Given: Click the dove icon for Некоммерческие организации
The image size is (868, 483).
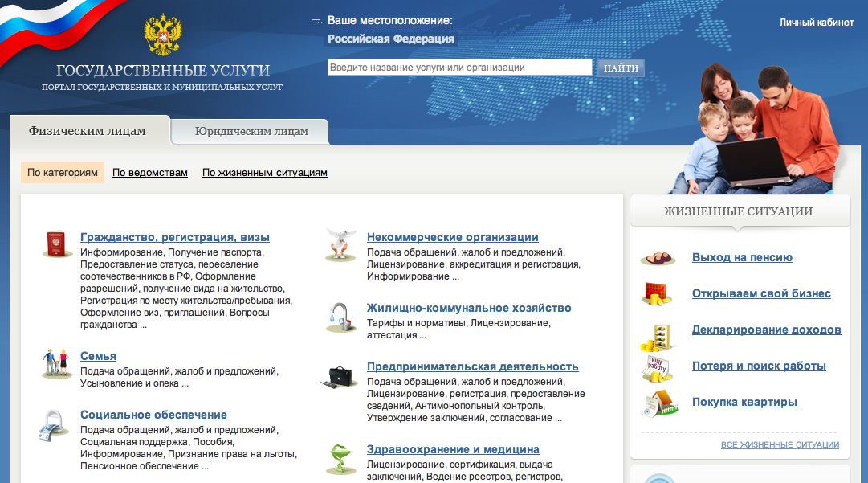Looking at the screenshot, I should (x=341, y=244).
